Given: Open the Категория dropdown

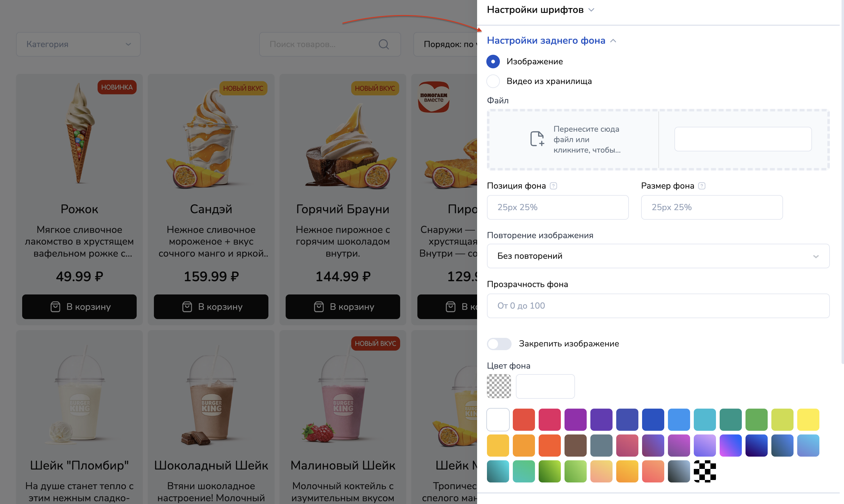Looking at the screenshot, I should 78,44.
